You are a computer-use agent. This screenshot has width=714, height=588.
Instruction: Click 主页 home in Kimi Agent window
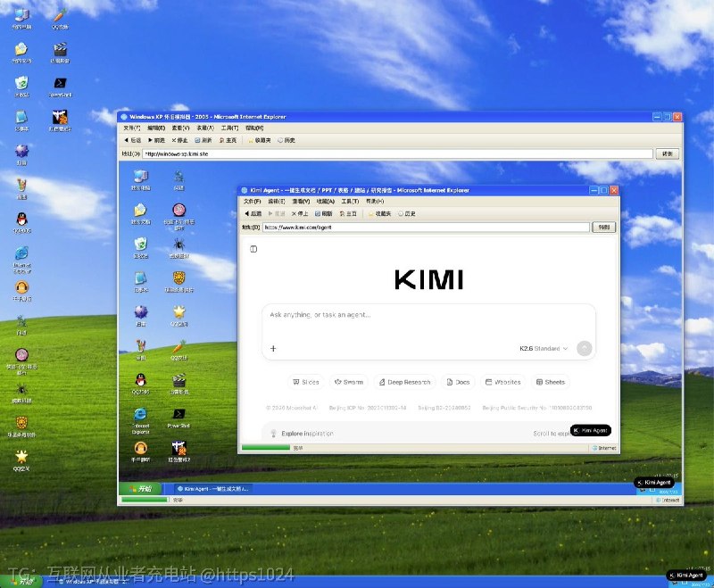point(348,213)
